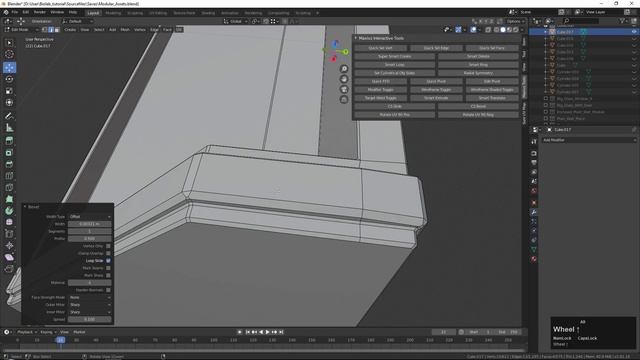Select the Shrink/Fatten tool
The width and height of the screenshot is (640, 360).
pyautogui.click(x=9, y=245)
